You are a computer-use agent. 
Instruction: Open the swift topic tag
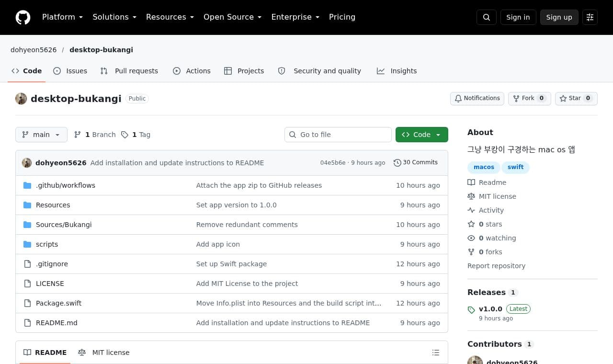coord(515,167)
